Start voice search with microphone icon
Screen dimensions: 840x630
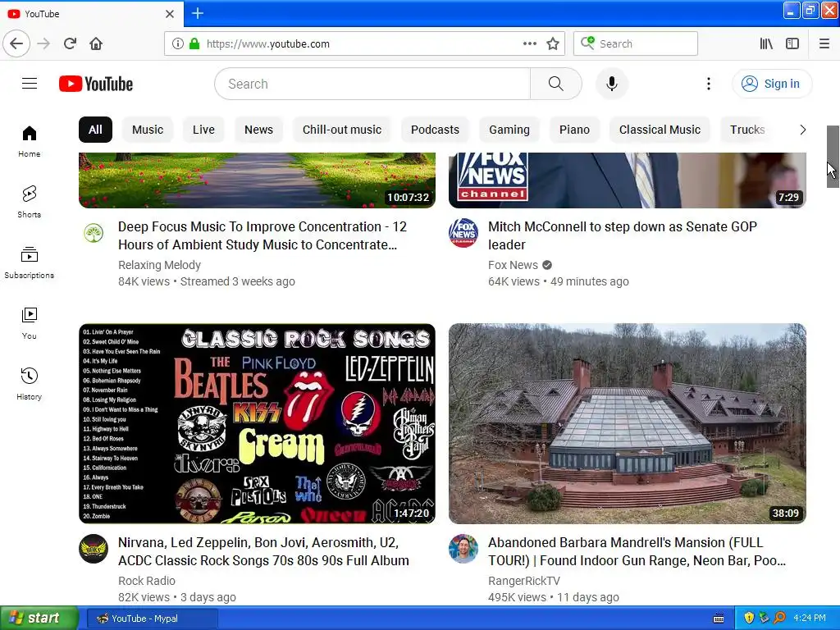(x=612, y=84)
